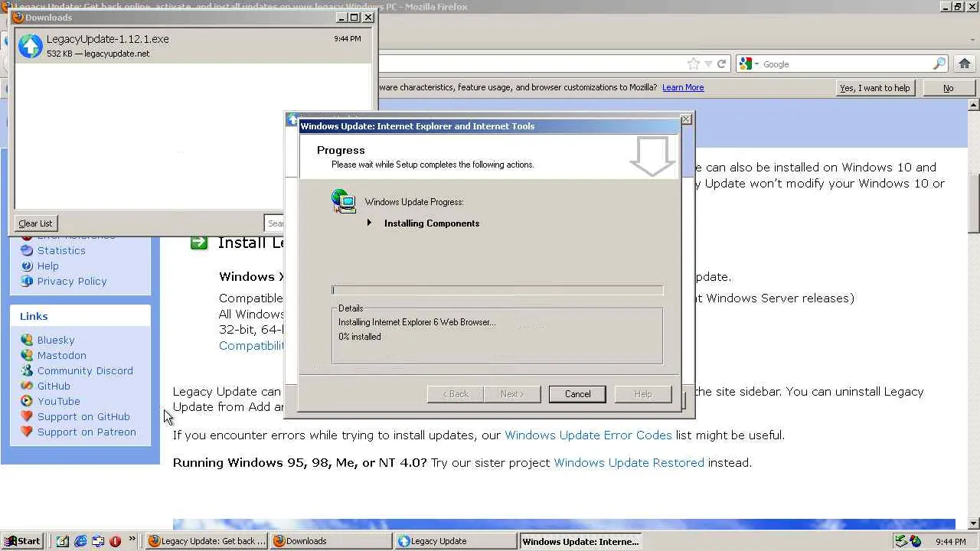Image resolution: width=980 pixels, height=551 pixels.
Task: Click the Privacy Policy info icon
Action: [x=27, y=281]
